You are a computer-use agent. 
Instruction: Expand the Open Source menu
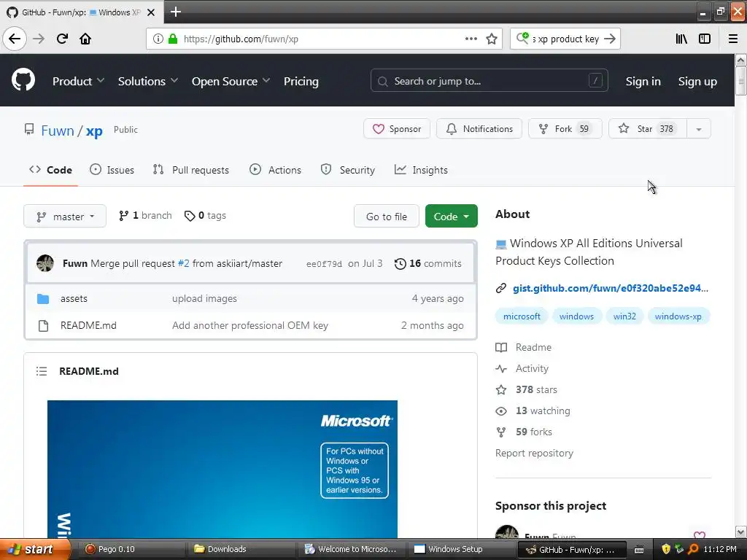pyautogui.click(x=231, y=82)
